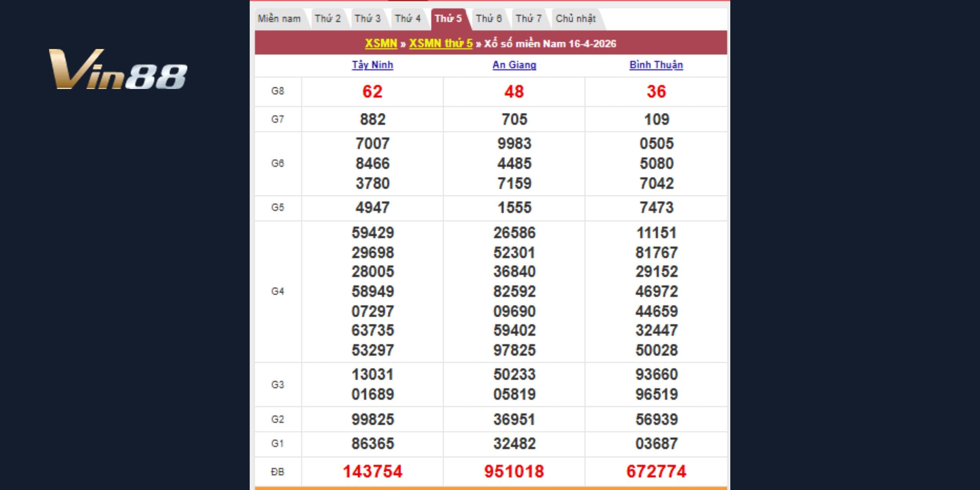Switch to the Thứ 2 tab

click(x=328, y=19)
